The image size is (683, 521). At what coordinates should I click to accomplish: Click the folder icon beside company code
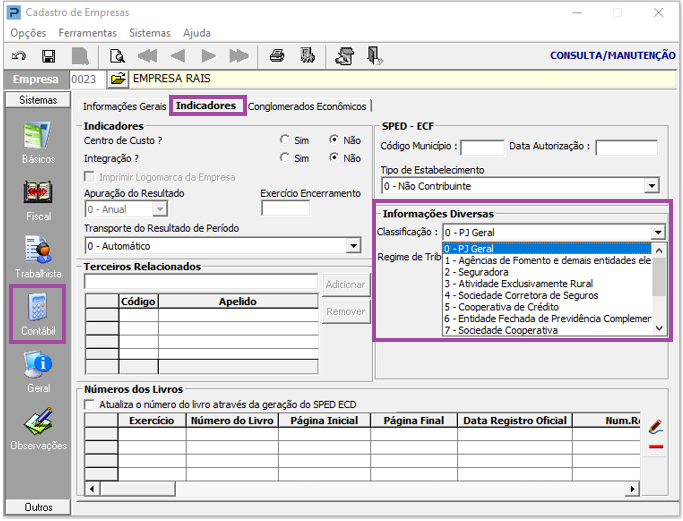pyautogui.click(x=118, y=79)
